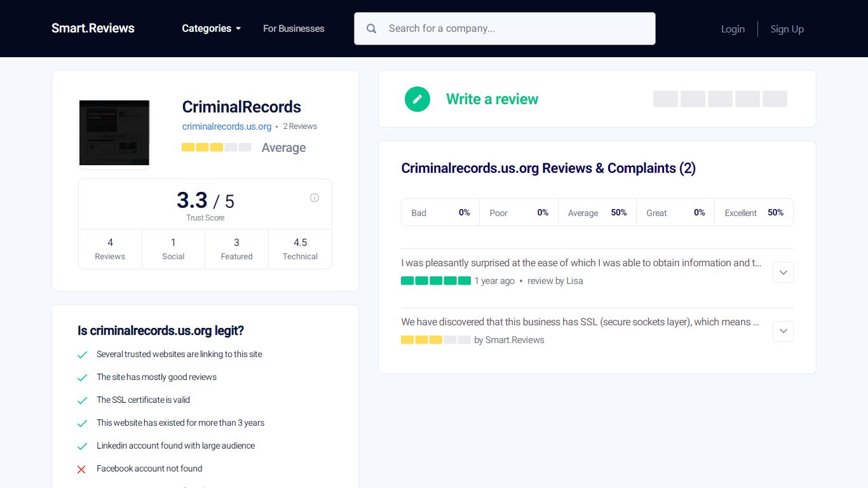Viewport: 868px width, 488px height.
Task: Expand Lisa's review with chevron
Action: pyautogui.click(x=783, y=272)
